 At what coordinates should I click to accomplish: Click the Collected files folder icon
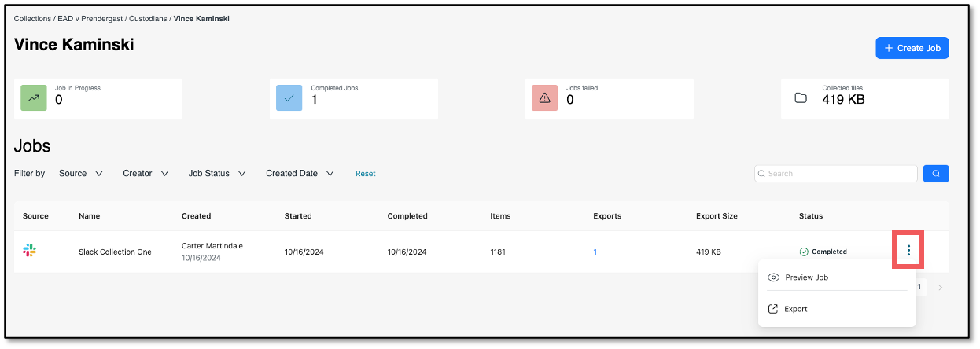(x=801, y=99)
